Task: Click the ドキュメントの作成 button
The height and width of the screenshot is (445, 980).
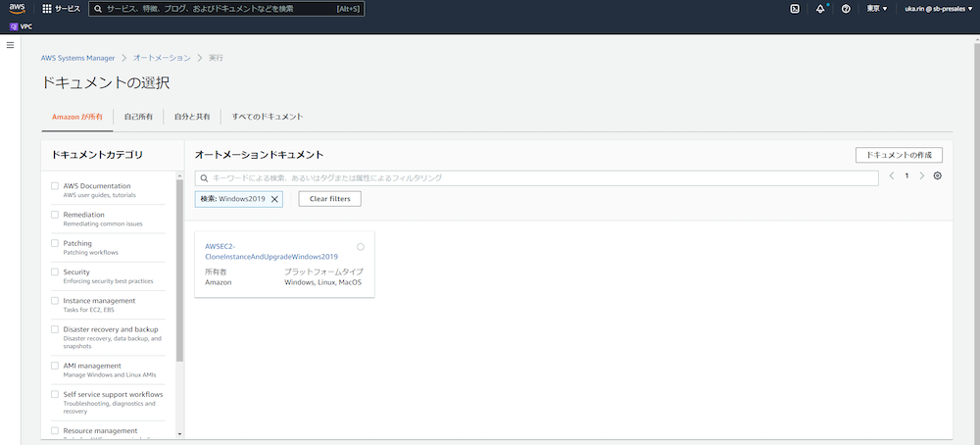Action: click(899, 155)
